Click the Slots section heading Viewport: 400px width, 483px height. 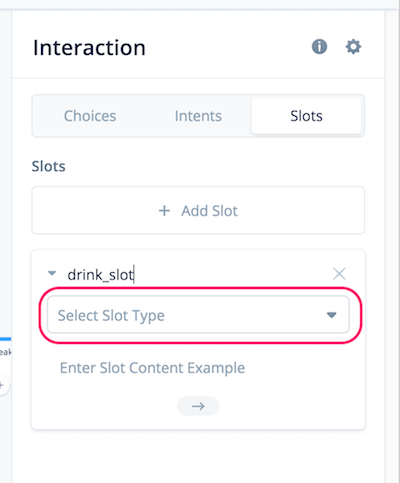point(49,166)
